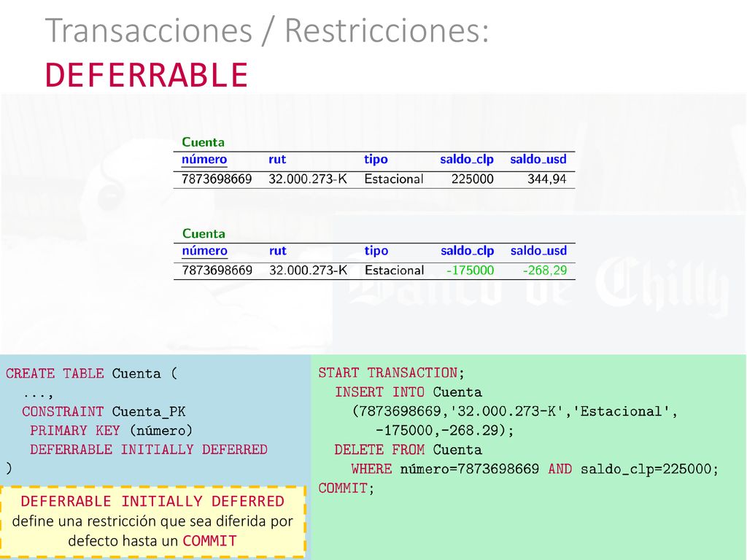Click green value '-175000' in second table
The width and height of the screenshot is (747, 560).
pos(470,271)
